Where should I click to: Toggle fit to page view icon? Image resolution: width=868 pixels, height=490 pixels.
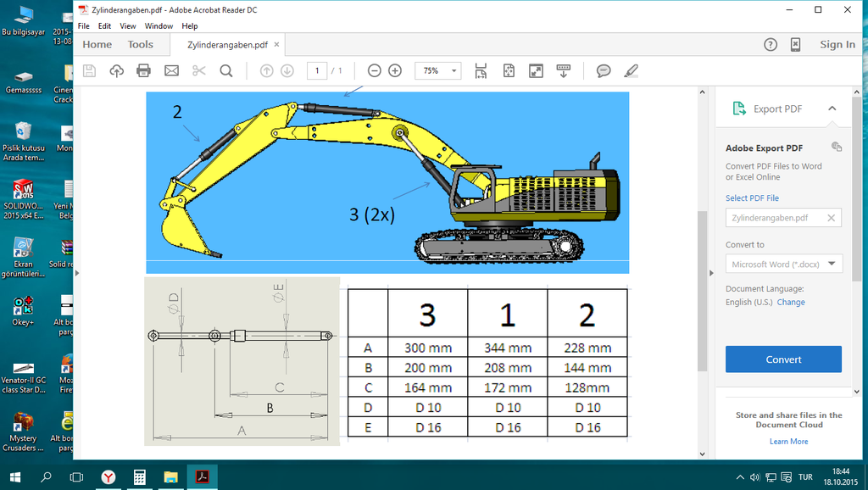[509, 70]
